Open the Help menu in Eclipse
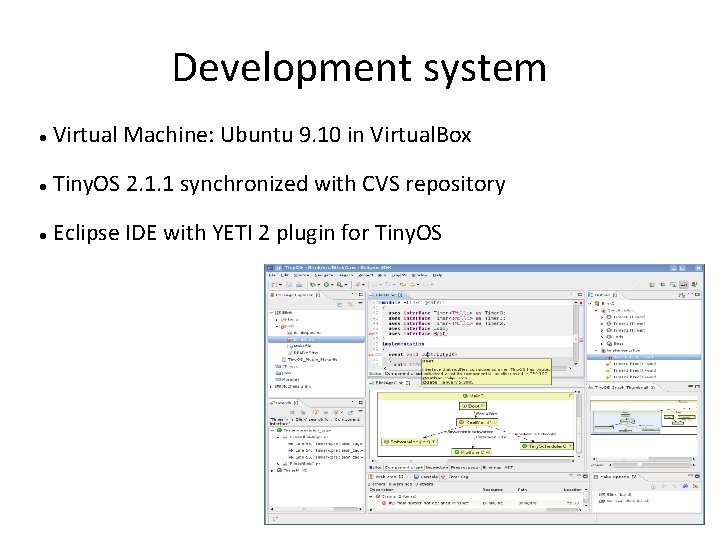The height and width of the screenshot is (540, 720). (x=437, y=276)
